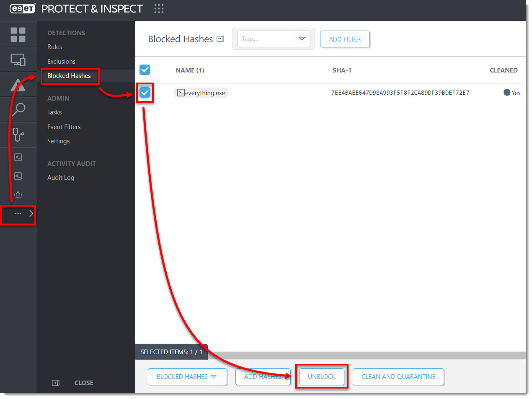Open the app switcher grid icon
Image resolution: width=532 pixels, height=399 pixels.
point(159,8)
